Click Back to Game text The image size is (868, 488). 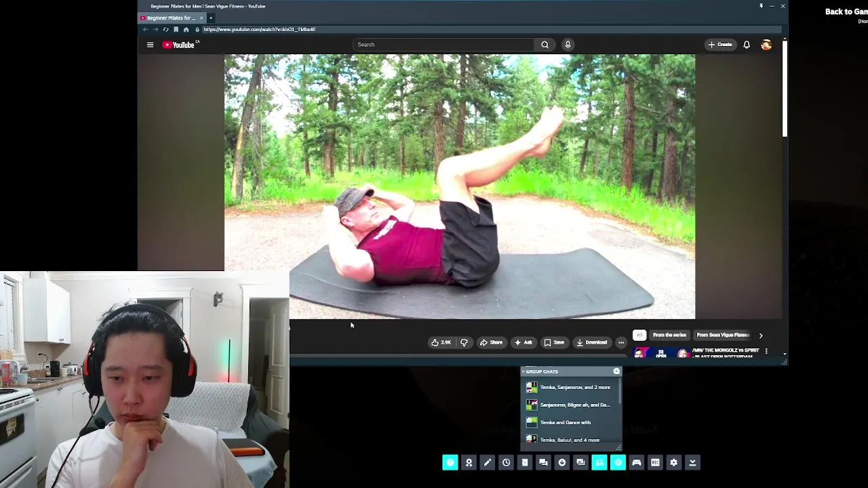pos(846,12)
